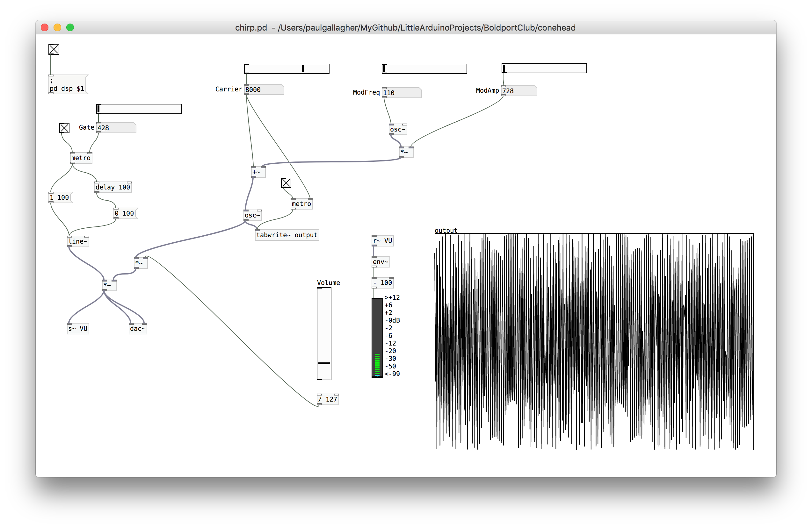Image resolution: width=812 pixels, height=528 pixels.
Task: Click the chirp.pd window title bar
Action: (x=405, y=28)
